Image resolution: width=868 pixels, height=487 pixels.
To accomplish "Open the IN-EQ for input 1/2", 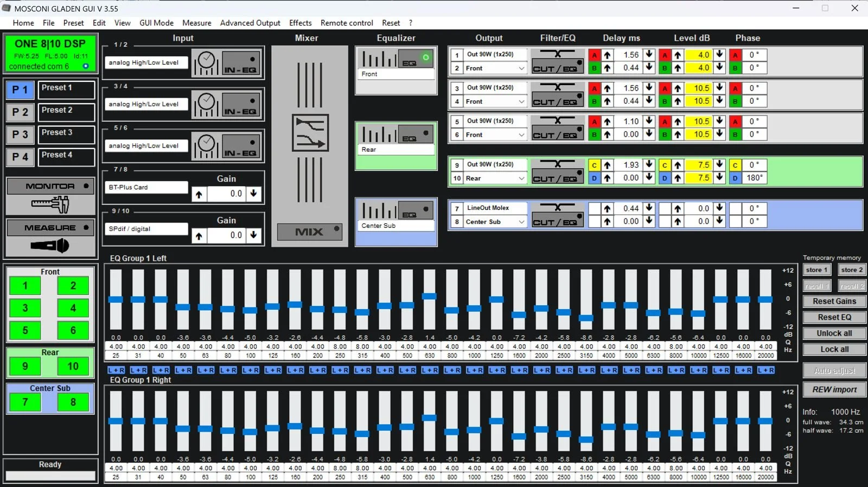I will click(x=241, y=63).
